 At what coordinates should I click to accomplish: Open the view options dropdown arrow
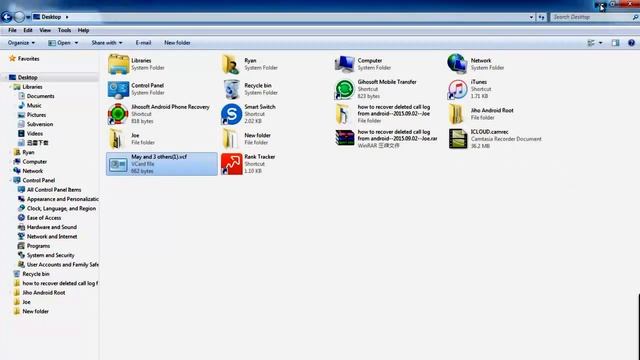click(600, 43)
